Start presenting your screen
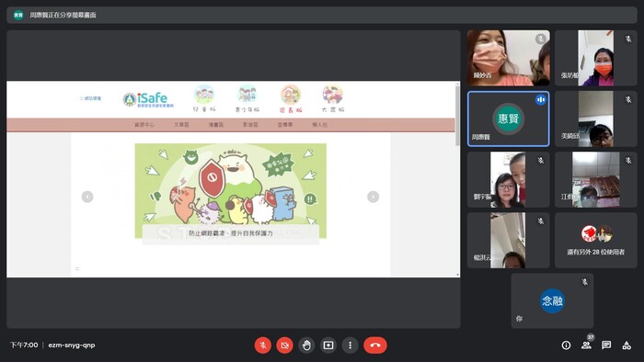The height and width of the screenshot is (362, 644). tap(328, 345)
